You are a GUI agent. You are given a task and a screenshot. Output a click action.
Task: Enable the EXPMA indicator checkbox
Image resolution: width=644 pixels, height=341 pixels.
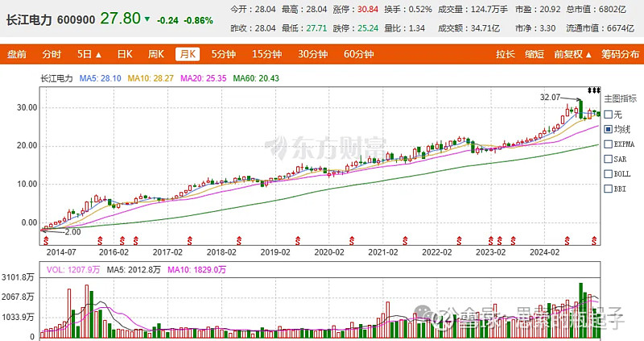pos(609,144)
